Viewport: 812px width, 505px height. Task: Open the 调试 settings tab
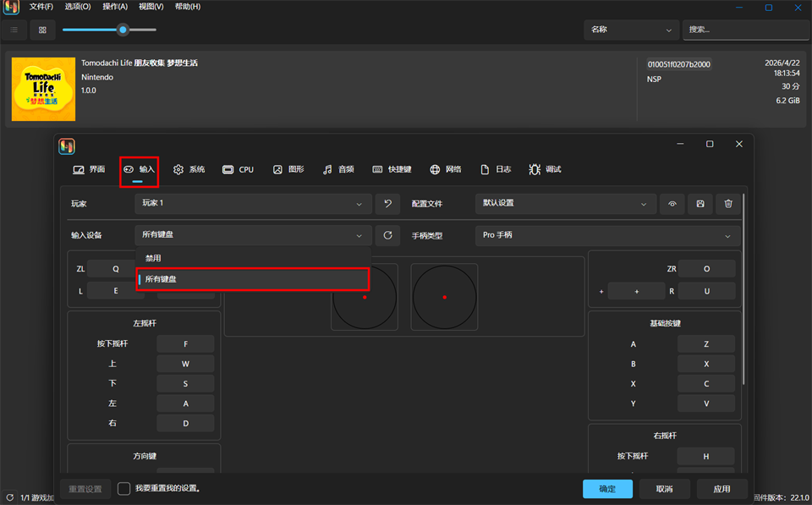546,169
